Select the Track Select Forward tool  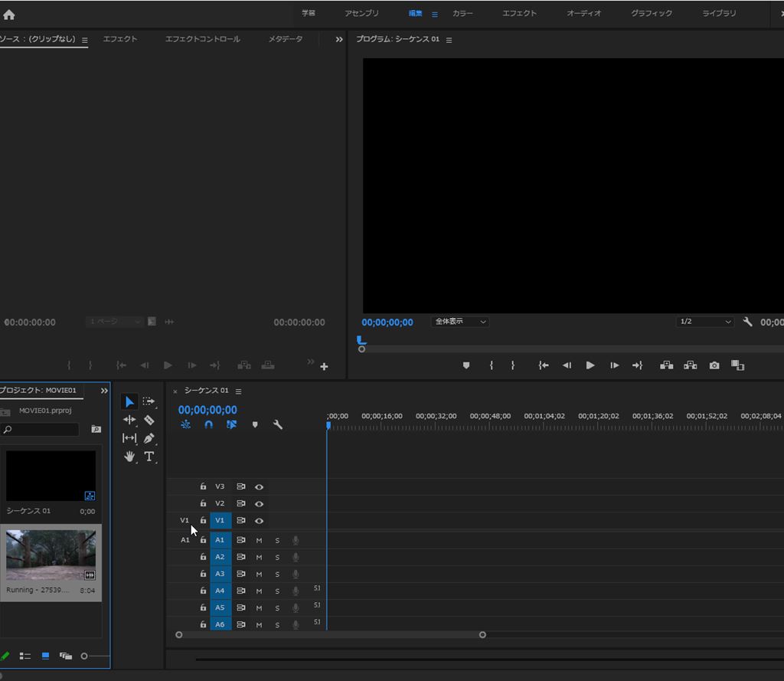(149, 401)
